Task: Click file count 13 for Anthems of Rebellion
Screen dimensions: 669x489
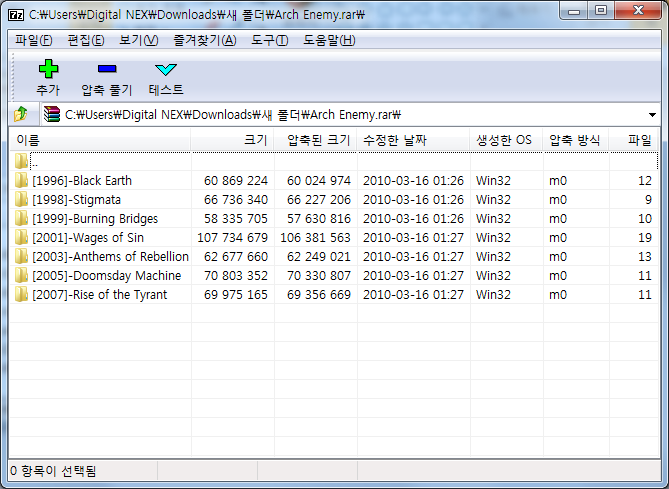Action: pyautogui.click(x=645, y=257)
